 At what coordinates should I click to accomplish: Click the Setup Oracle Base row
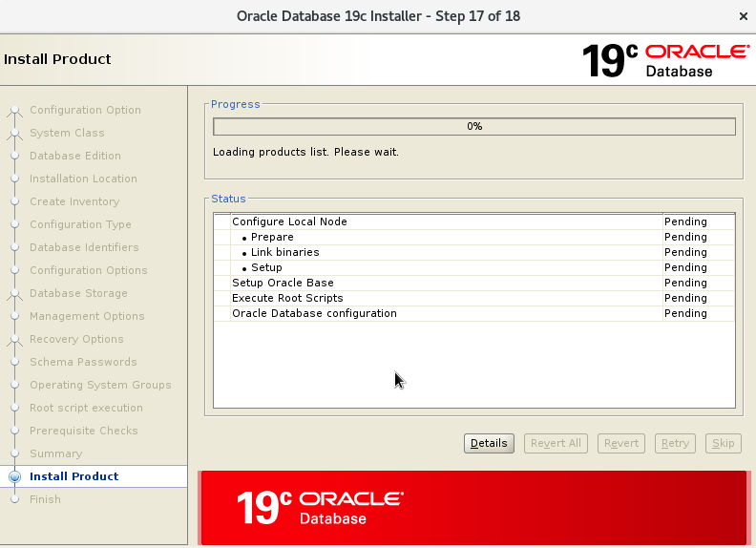click(474, 283)
